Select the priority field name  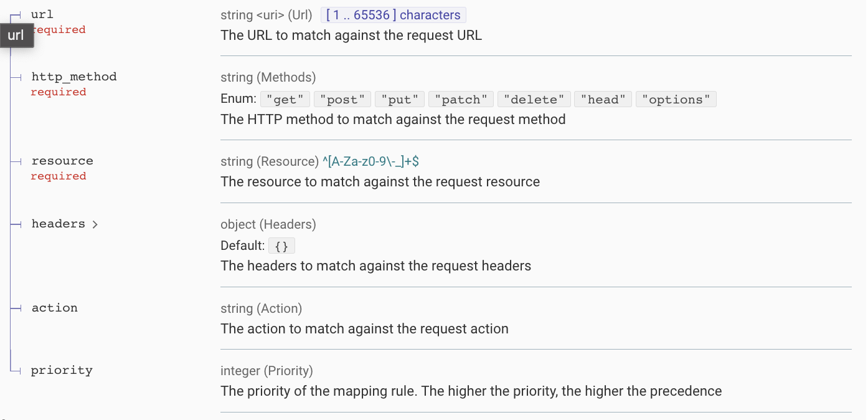click(61, 370)
